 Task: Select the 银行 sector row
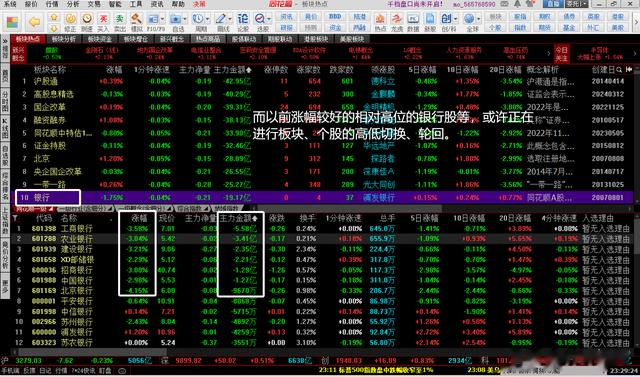point(324,197)
